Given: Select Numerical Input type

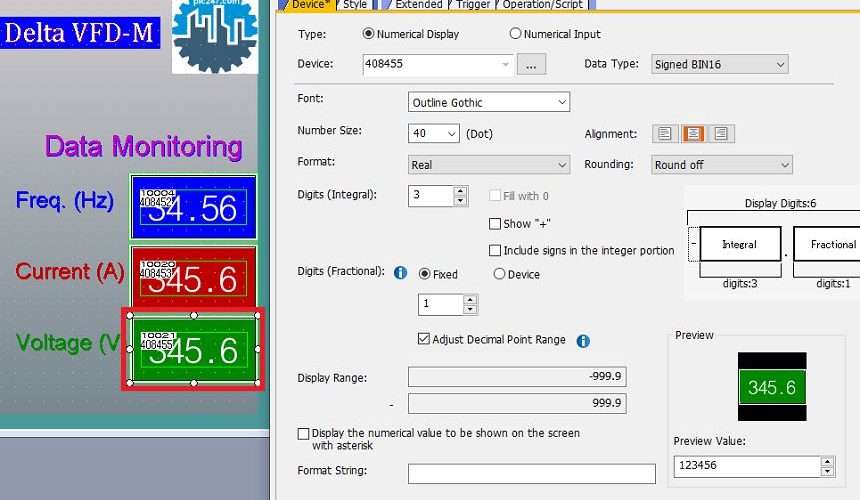Looking at the screenshot, I should 555,34.
